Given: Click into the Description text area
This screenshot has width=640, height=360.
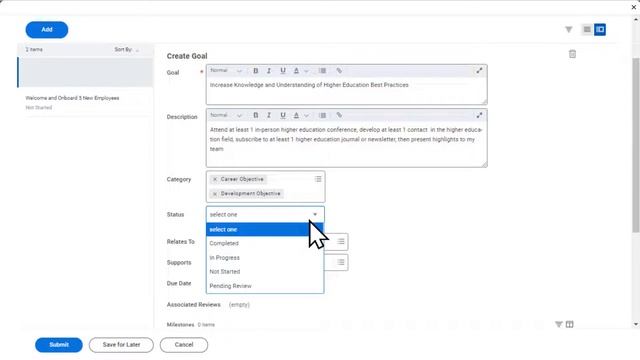Looking at the screenshot, I should 346,144.
